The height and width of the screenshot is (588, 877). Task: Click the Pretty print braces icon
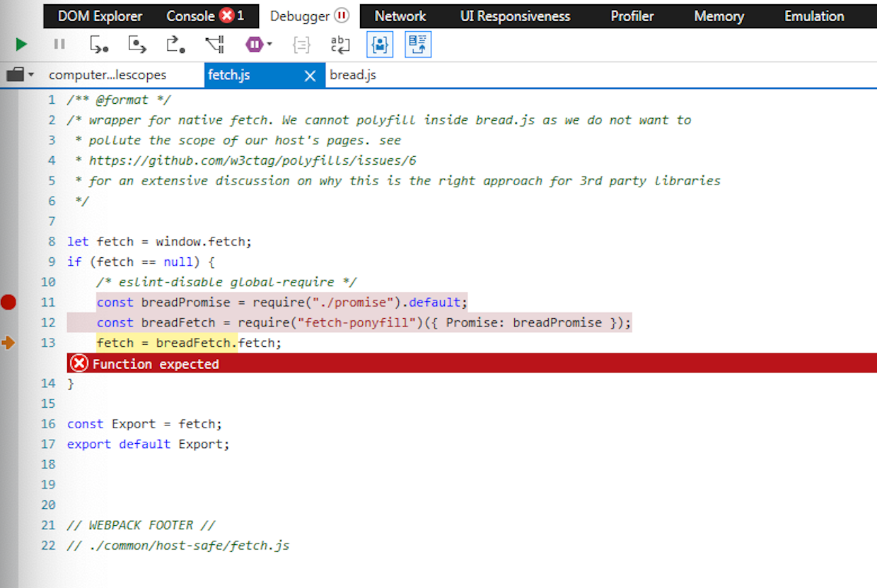(x=302, y=45)
